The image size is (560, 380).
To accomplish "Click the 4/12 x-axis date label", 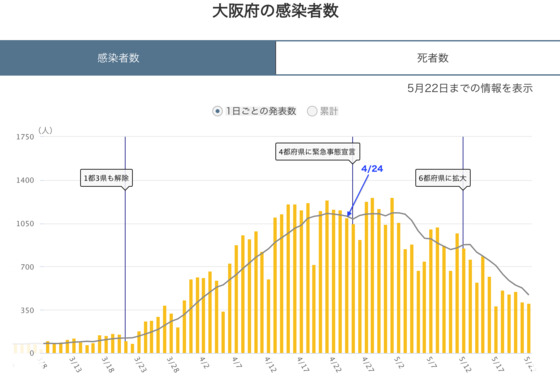I will [x=271, y=364].
